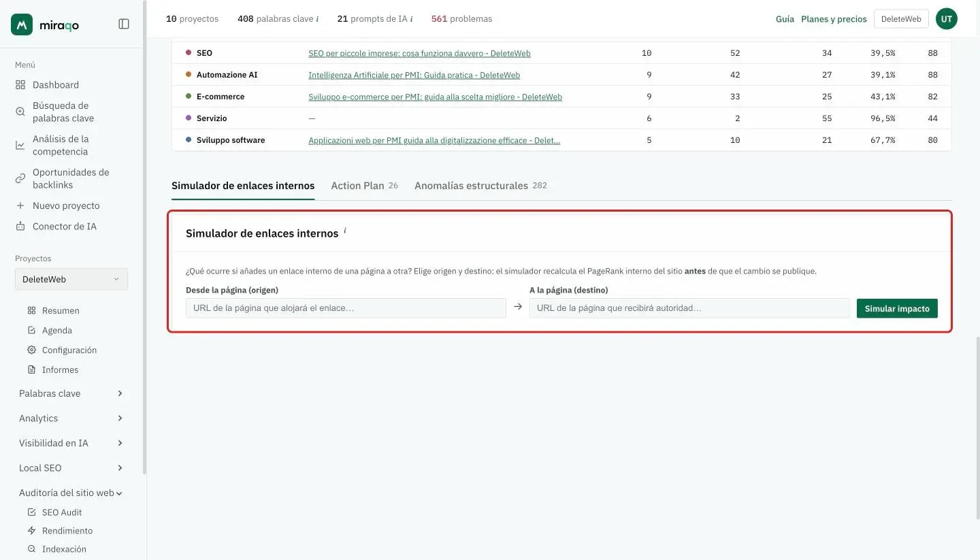Open the UT user avatar menu
Image resolution: width=980 pixels, height=560 pixels.
(x=947, y=19)
